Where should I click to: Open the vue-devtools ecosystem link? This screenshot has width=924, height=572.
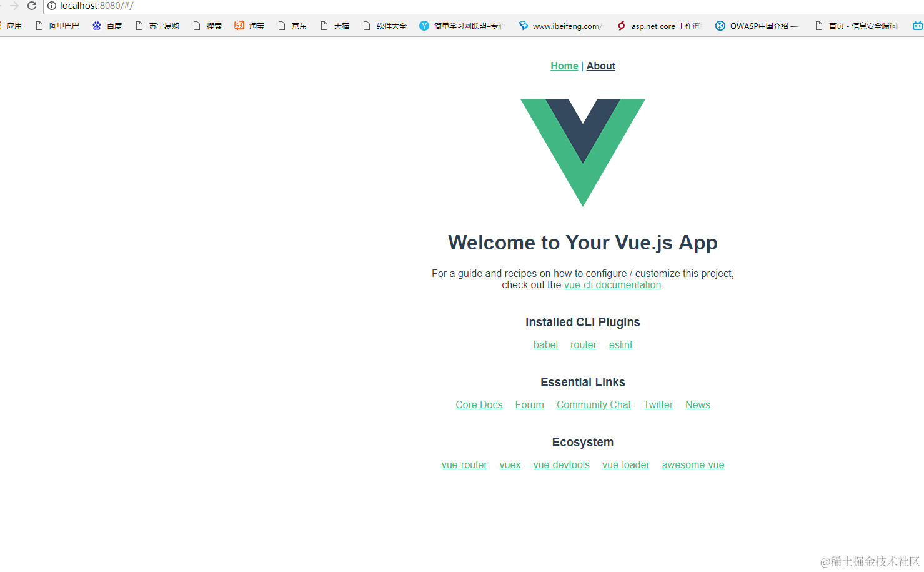point(562,464)
